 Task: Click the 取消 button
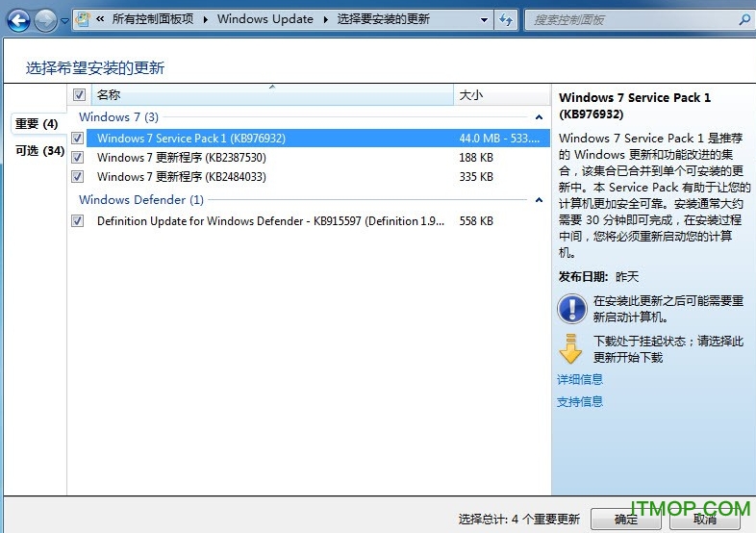[705, 519]
